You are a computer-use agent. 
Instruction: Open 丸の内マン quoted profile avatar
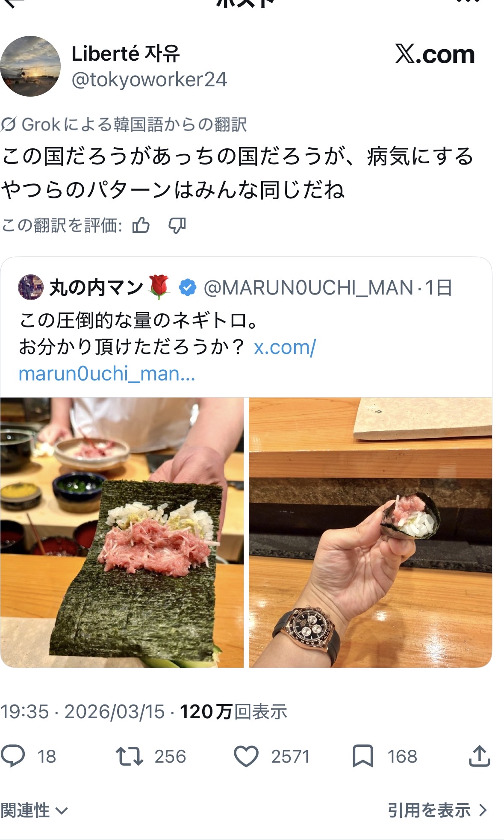pyautogui.click(x=31, y=287)
